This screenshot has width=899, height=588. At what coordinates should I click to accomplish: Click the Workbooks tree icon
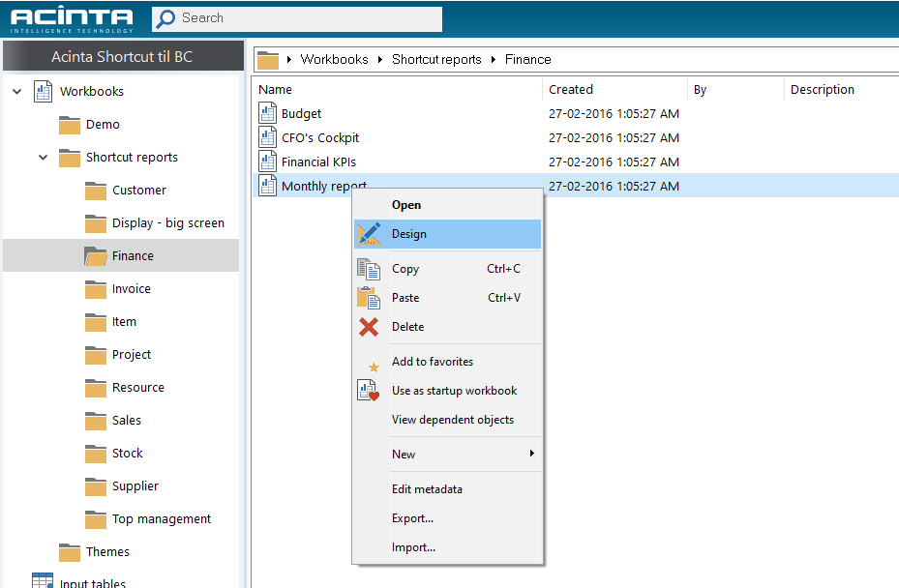coord(43,91)
